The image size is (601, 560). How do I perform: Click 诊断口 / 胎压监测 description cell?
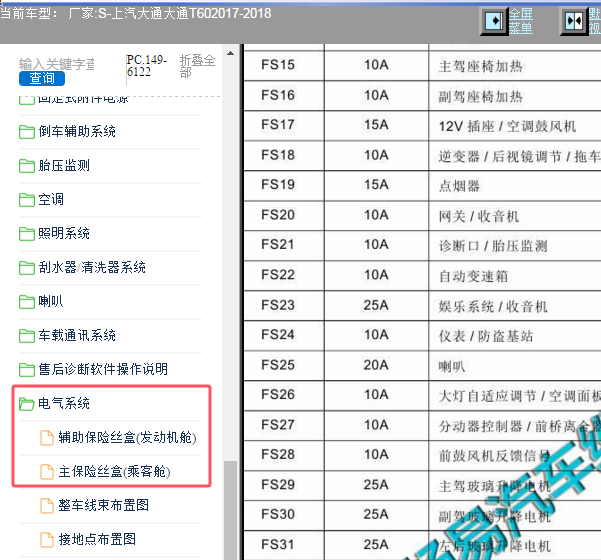(x=515, y=246)
